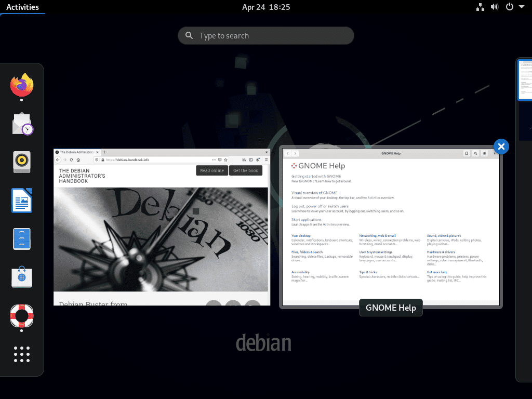The width and height of the screenshot is (532, 399).
Task: Click the tracking protection shield icon
Action: pos(97,159)
